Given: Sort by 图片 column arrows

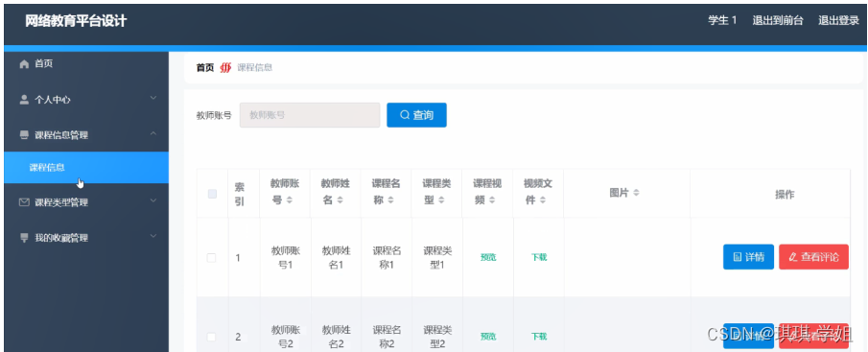Looking at the screenshot, I should (636, 193).
